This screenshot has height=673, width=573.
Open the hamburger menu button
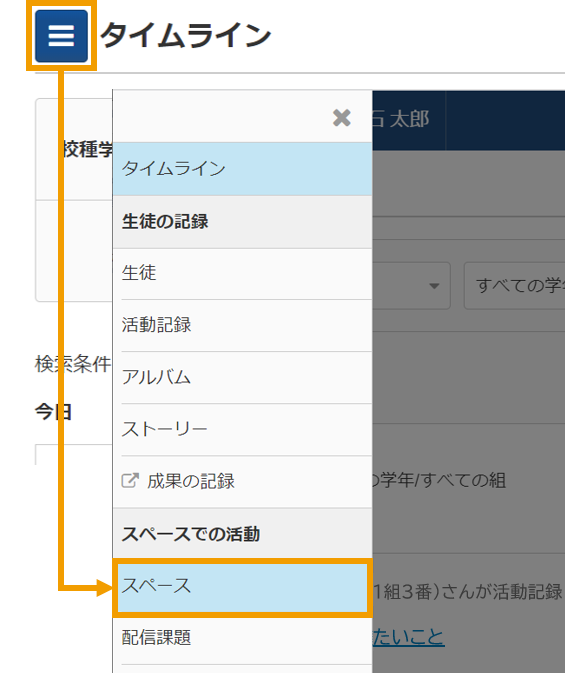61,36
